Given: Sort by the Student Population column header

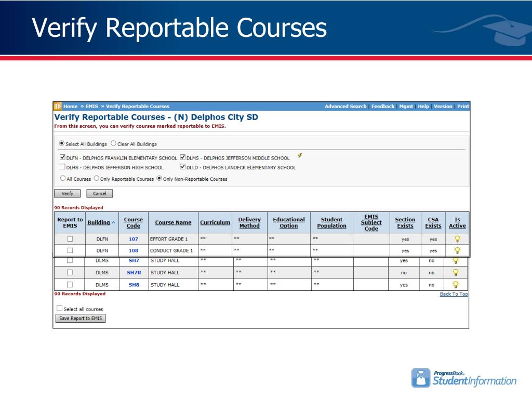Looking at the screenshot, I should pyautogui.click(x=331, y=222).
